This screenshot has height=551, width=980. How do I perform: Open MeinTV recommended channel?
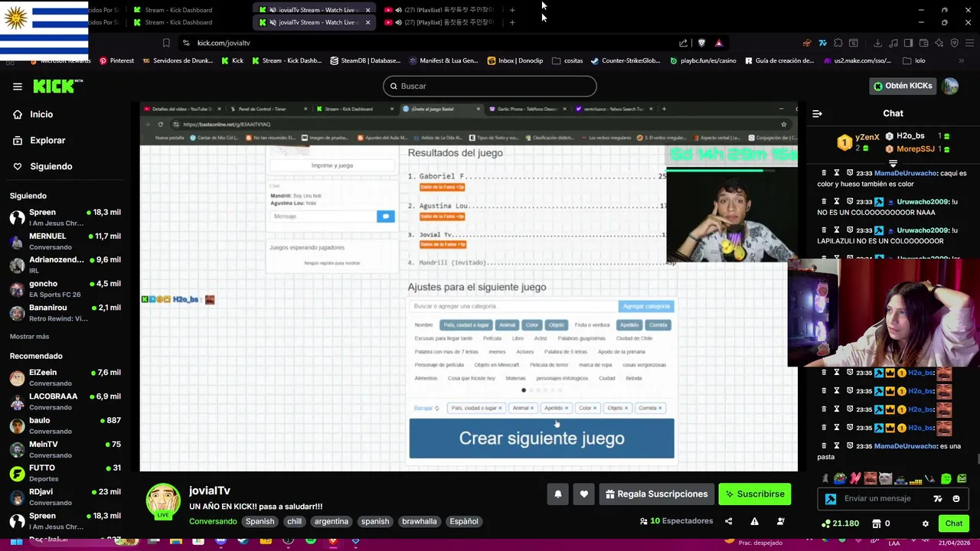click(64, 449)
